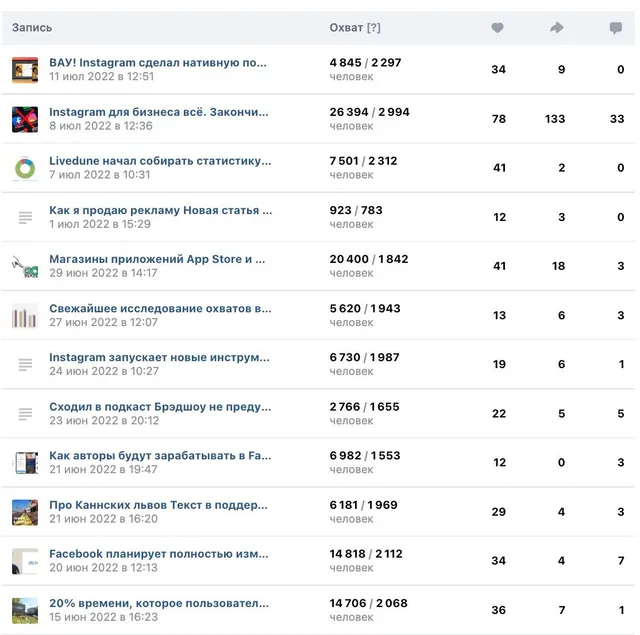This screenshot has height=635, width=640.
Task: Open the Livedune post donut thumbnail
Action: pos(25,168)
